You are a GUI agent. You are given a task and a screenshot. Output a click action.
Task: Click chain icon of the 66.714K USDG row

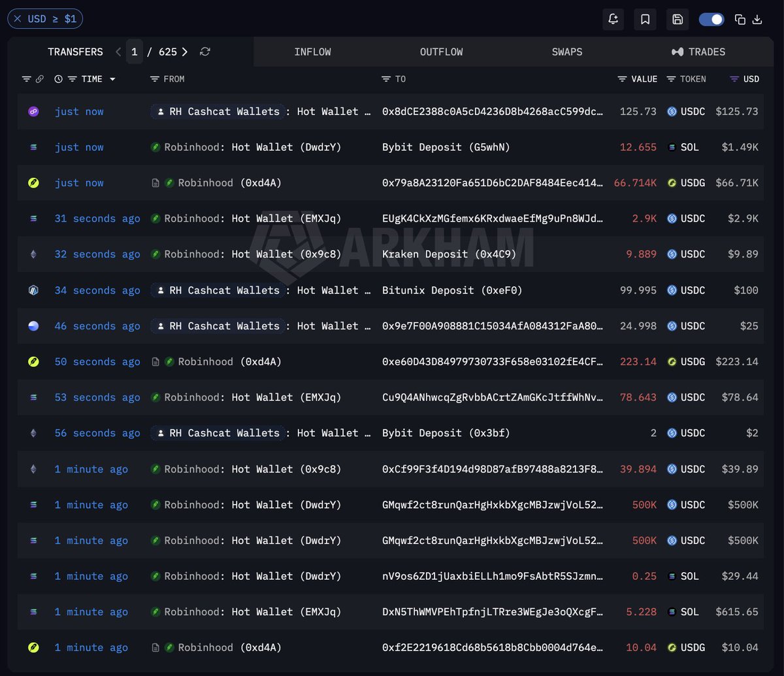coord(33,183)
